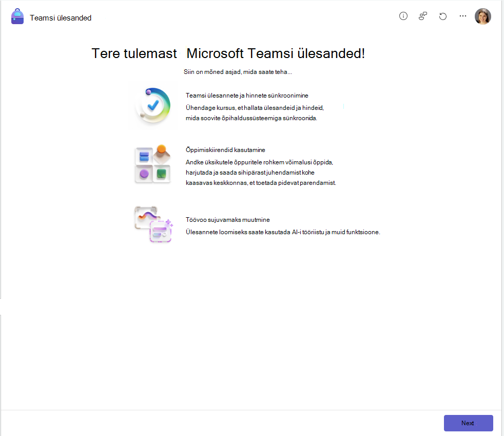This screenshot has height=436, width=504.
Task: Select the Õppimiskiirendid kasutamine heading
Action: point(225,150)
